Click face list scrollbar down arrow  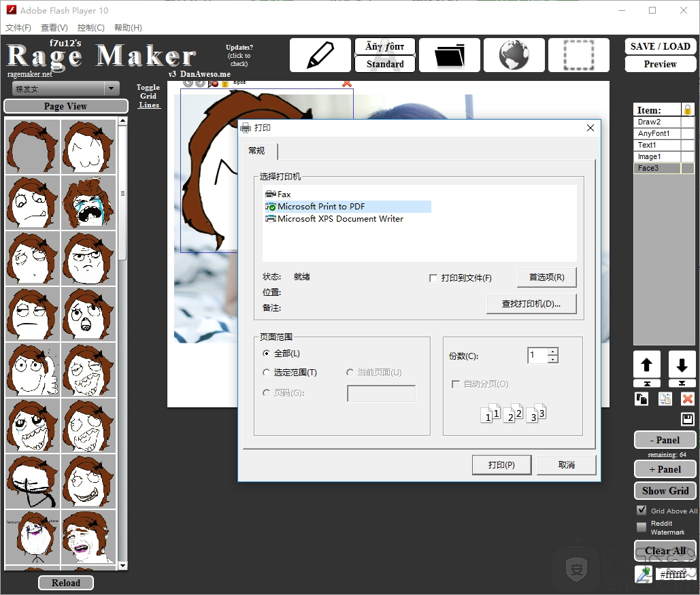[x=122, y=566]
